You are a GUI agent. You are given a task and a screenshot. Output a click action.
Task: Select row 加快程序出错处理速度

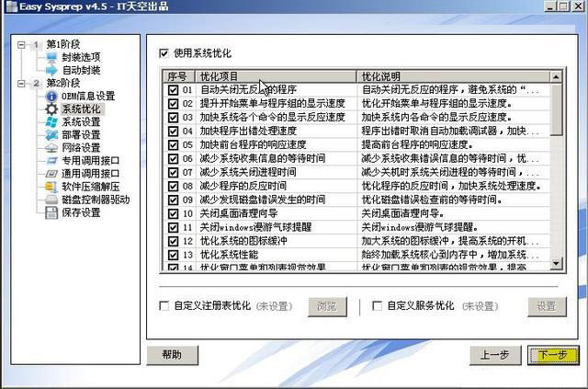pos(356,131)
